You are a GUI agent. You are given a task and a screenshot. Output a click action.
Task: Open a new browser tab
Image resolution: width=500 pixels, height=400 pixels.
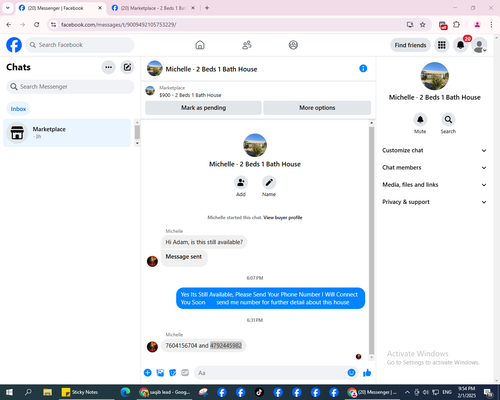[x=207, y=8]
